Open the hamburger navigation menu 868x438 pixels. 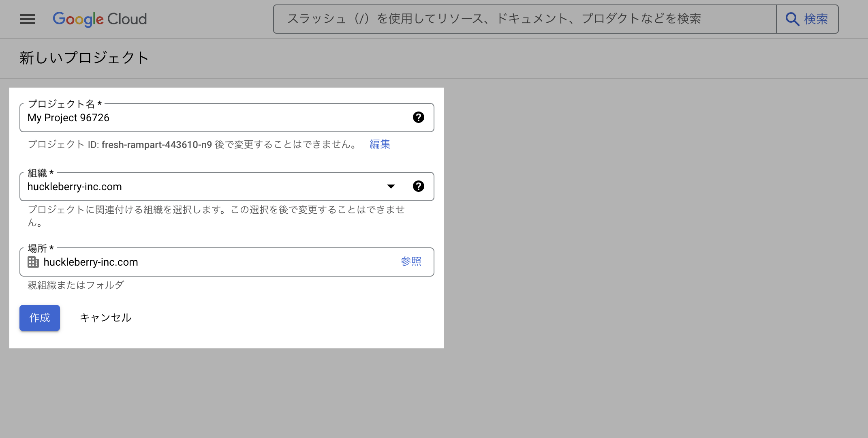tap(28, 19)
